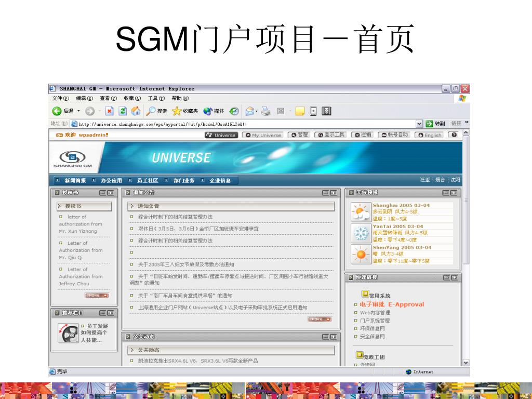The height and width of the screenshot is (399, 532).
Task: Open the address bar dropdown arrow
Action: pos(419,124)
